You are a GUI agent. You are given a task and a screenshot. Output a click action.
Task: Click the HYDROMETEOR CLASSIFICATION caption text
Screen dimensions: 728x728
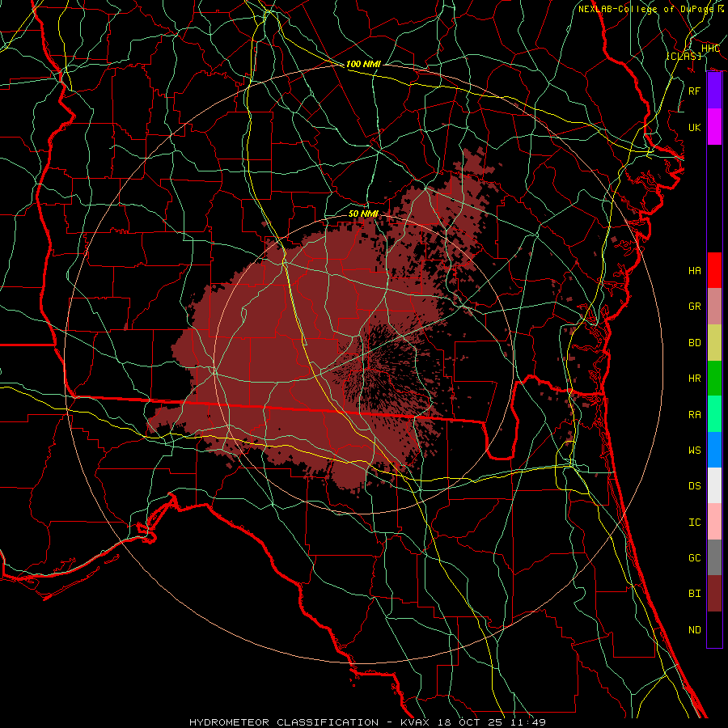click(x=284, y=722)
